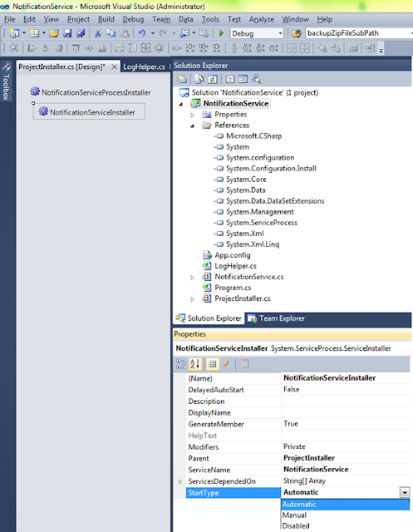413x532 pixels.
Task: Show properties in Categorized view
Action: pos(181,364)
